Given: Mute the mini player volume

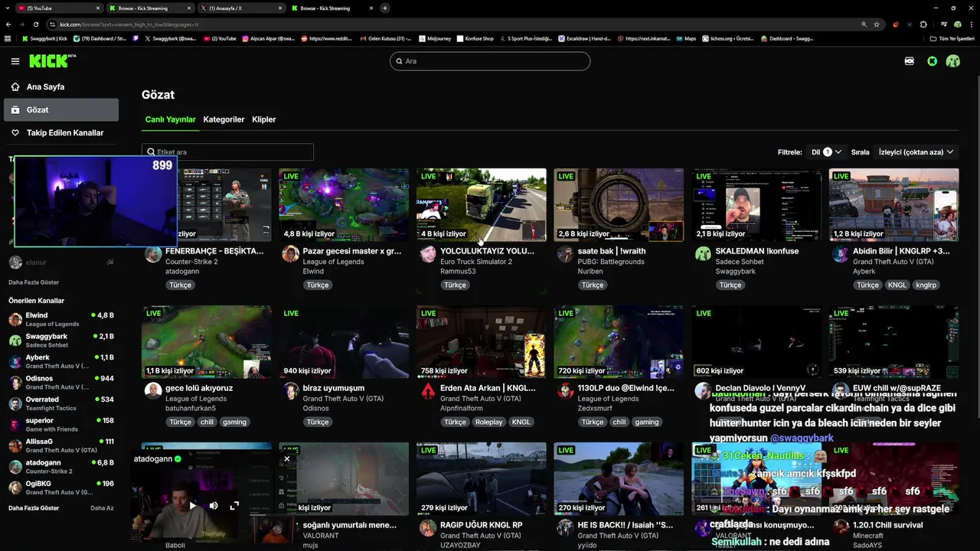Looking at the screenshot, I should click(214, 506).
